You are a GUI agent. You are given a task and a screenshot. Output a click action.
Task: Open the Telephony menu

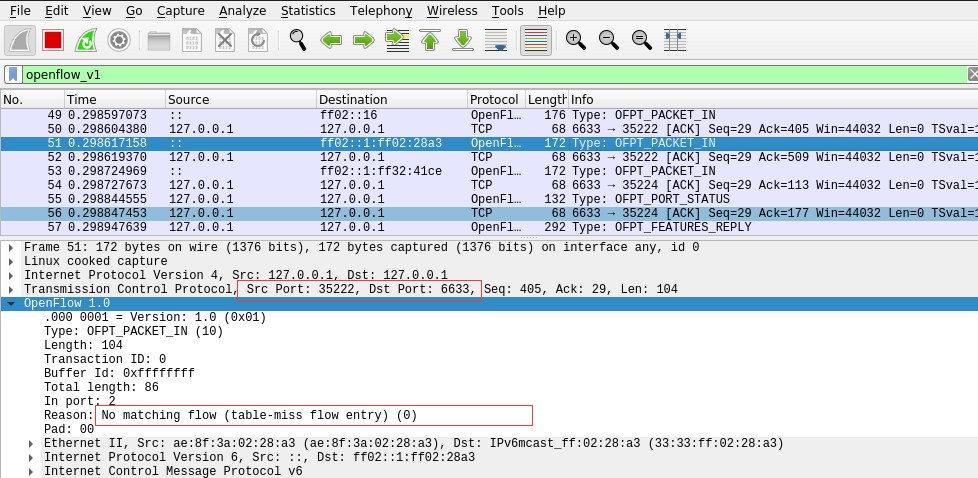(381, 11)
